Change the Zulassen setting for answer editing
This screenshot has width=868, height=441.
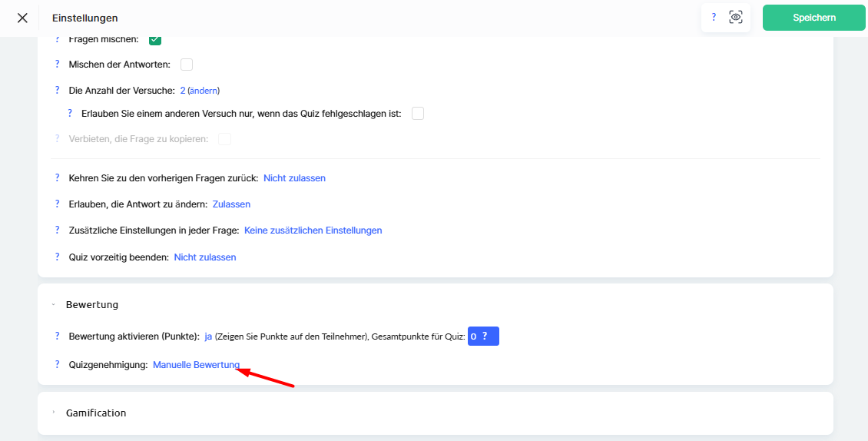(231, 204)
